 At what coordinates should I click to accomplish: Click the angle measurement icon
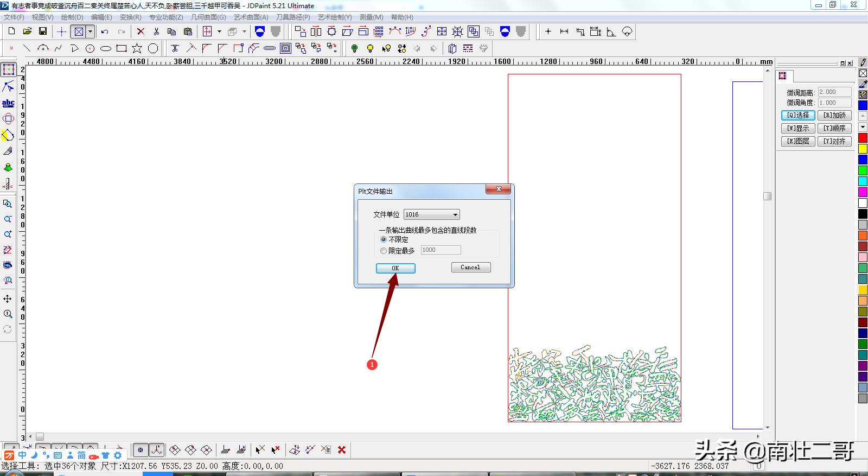[x=611, y=31]
